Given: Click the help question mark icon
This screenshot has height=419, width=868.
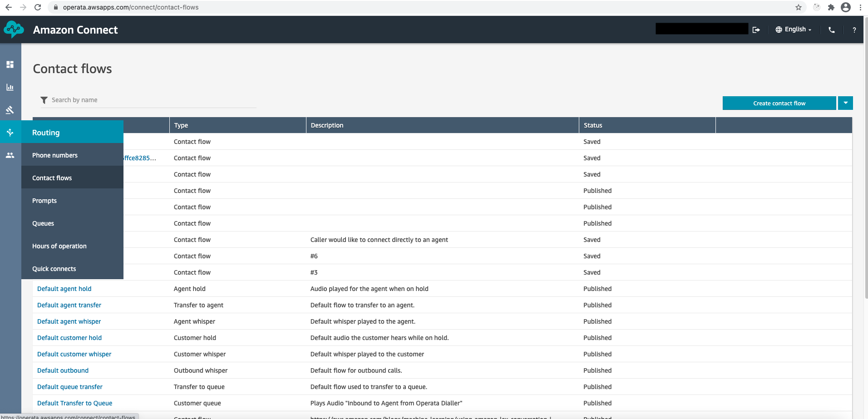Looking at the screenshot, I should 854,30.
